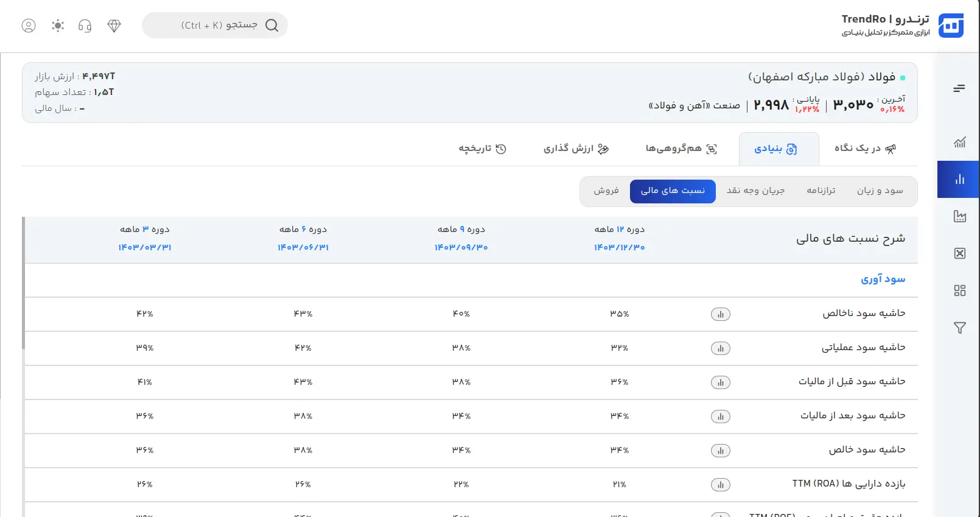Switch to the ارزش گذاری tab

tap(576, 149)
